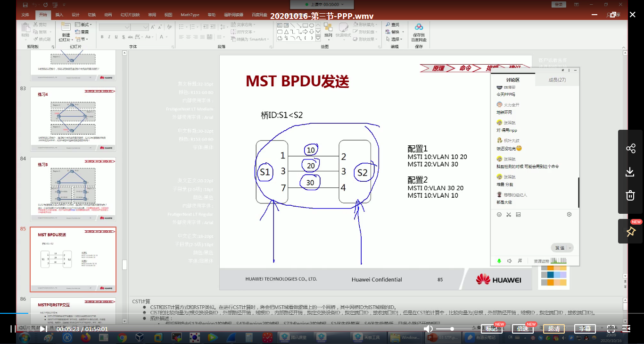This screenshot has width=644, height=344.
Task: Switch to the 讨论区 discussion tab
Action: [513, 80]
